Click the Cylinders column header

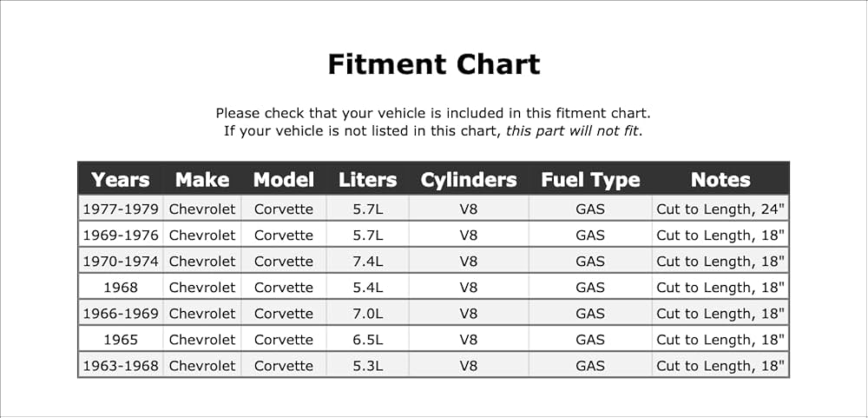coord(469,180)
